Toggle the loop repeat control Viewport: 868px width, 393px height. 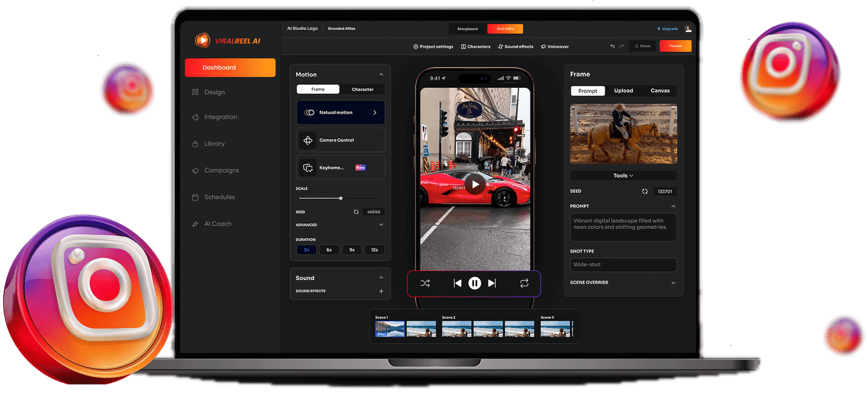[x=524, y=283]
